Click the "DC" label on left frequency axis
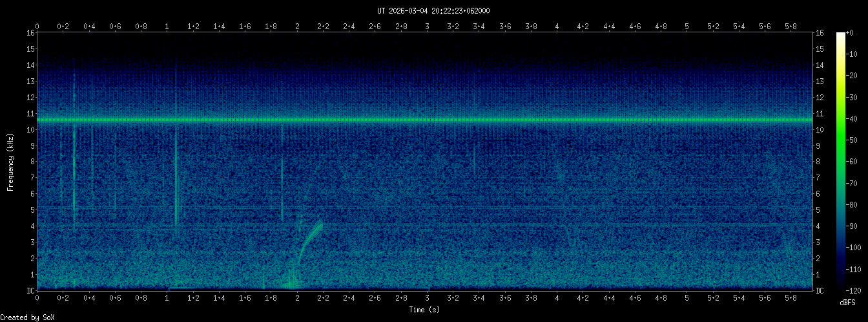 (x=30, y=290)
